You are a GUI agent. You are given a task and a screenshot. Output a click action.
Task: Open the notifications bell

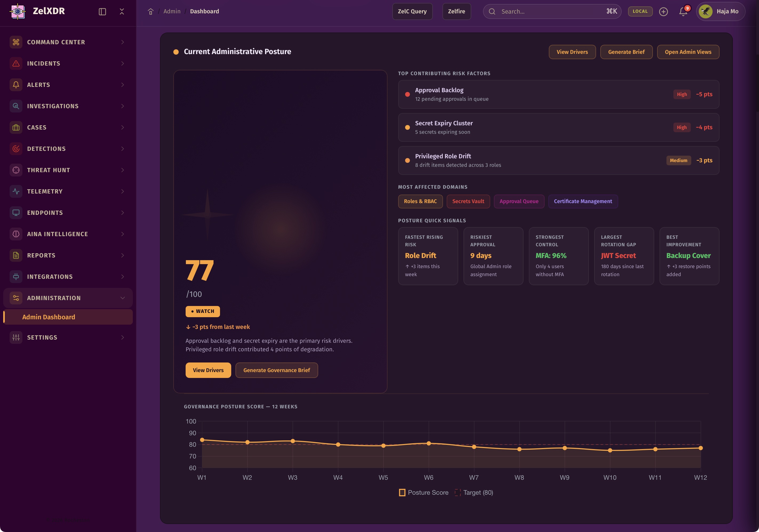pyautogui.click(x=683, y=11)
